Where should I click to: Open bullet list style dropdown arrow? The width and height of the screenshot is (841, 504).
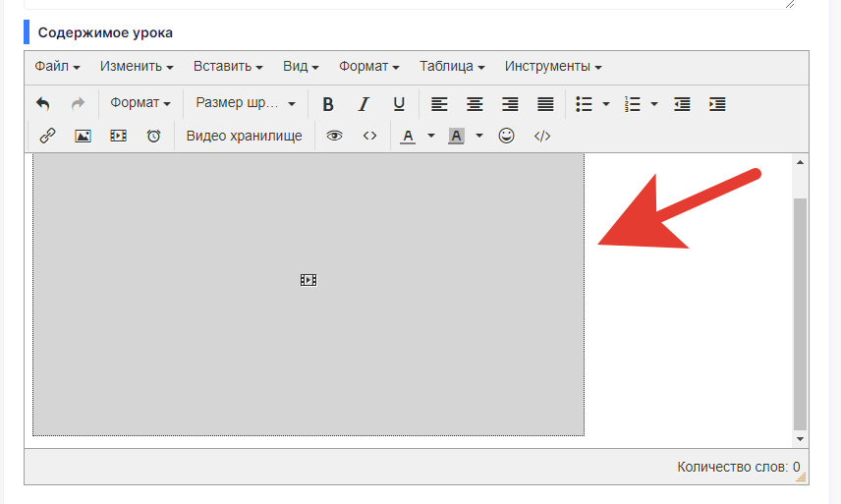click(x=606, y=104)
